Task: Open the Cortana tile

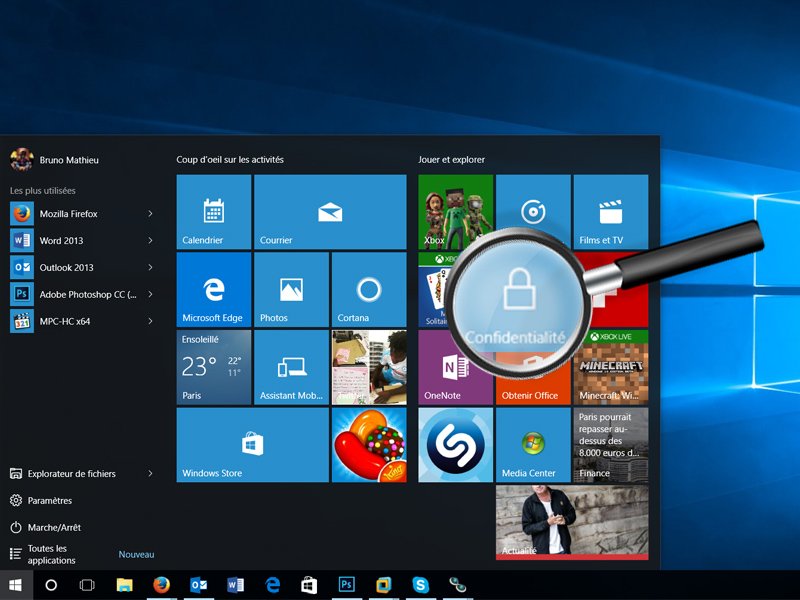Action: (x=369, y=290)
